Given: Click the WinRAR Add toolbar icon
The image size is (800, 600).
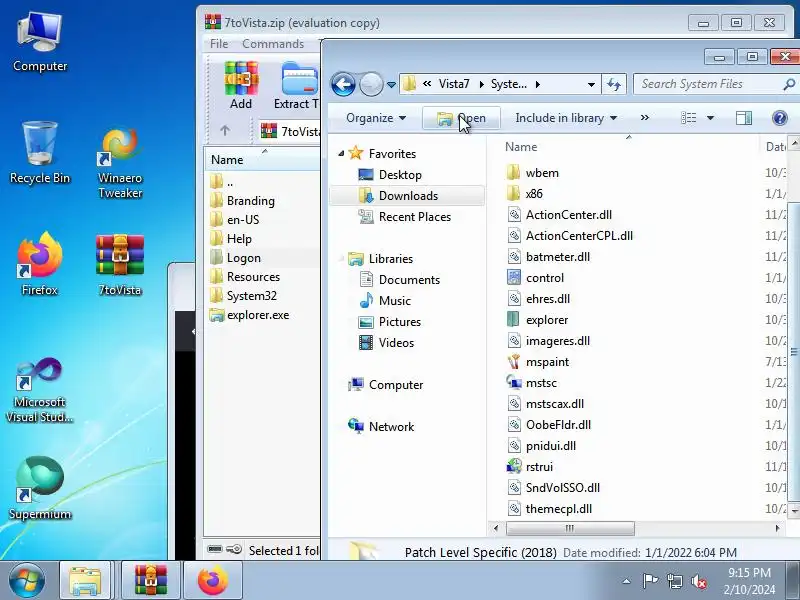Looking at the screenshot, I should [241, 85].
